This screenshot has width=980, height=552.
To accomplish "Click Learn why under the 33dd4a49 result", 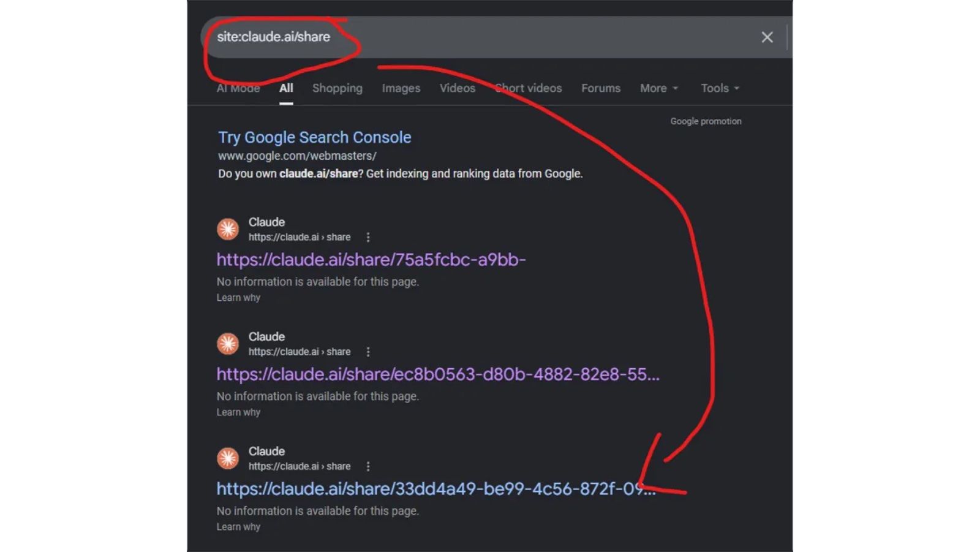I will tap(238, 527).
